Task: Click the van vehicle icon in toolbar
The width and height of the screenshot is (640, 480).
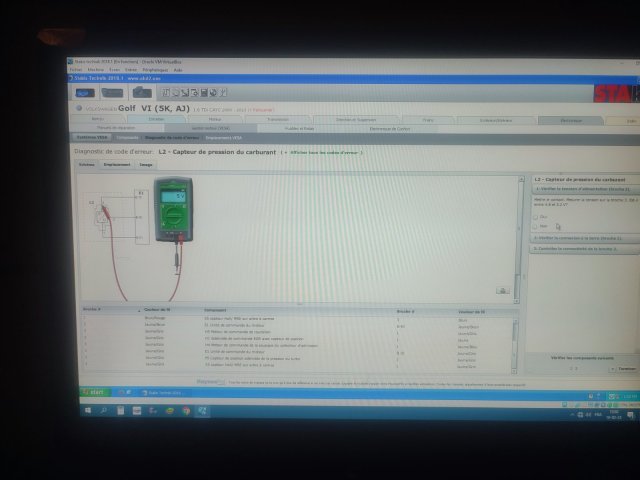Action: click(x=113, y=93)
